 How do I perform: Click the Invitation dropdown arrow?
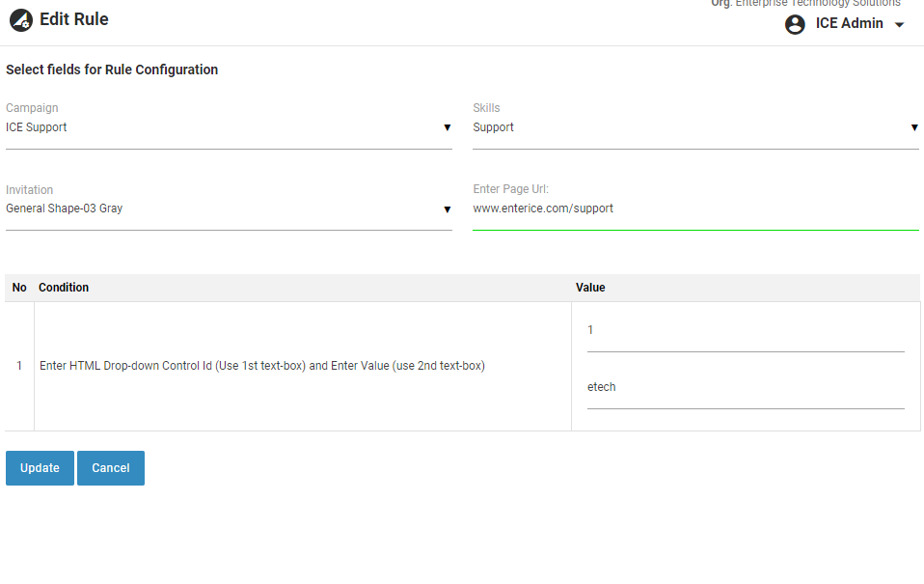pyautogui.click(x=447, y=209)
